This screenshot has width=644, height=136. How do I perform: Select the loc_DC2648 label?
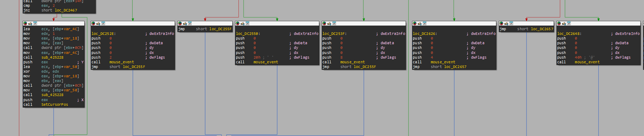tap(569, 34)
